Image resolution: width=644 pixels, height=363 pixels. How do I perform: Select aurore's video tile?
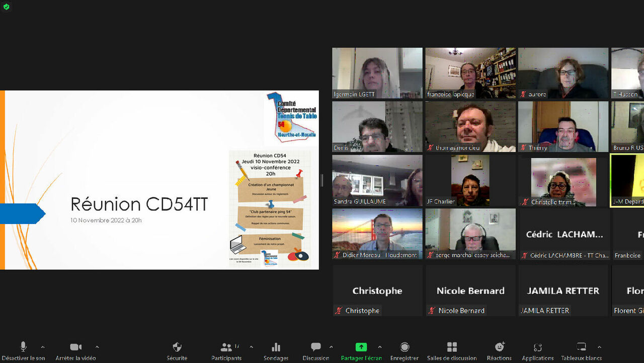coord(563,73)
